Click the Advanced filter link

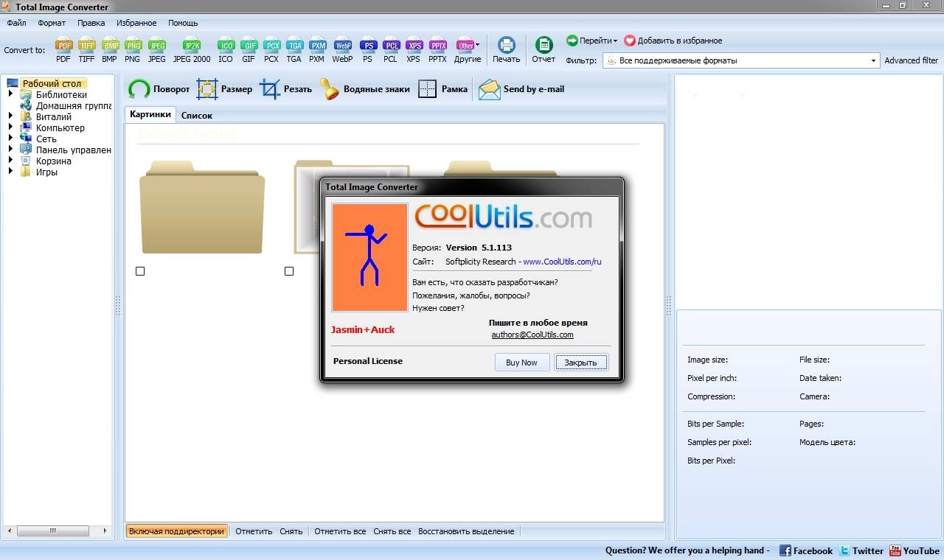click(x=911, y=60)
